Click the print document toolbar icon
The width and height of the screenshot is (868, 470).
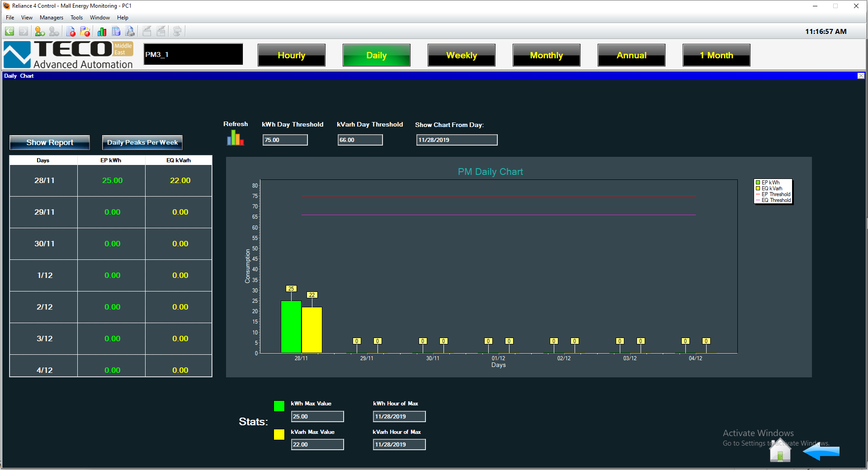[130, 31]
